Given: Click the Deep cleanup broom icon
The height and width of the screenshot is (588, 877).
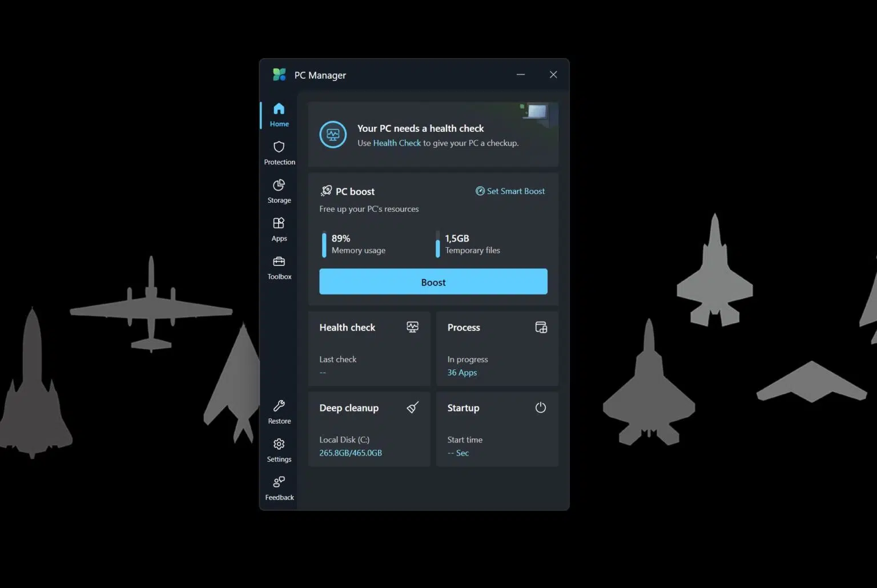Looking at the screenshot, I should (412, 408).
